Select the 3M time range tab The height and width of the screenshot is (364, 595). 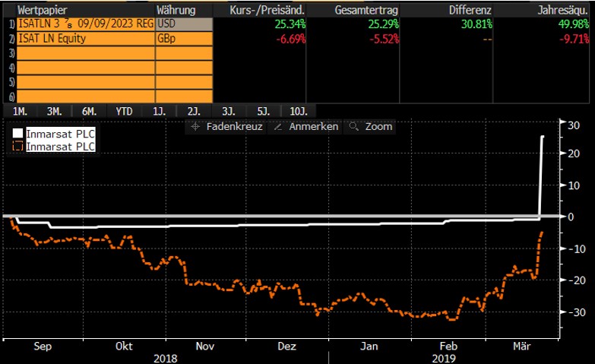pyautogui.click(x=54, y=111)
